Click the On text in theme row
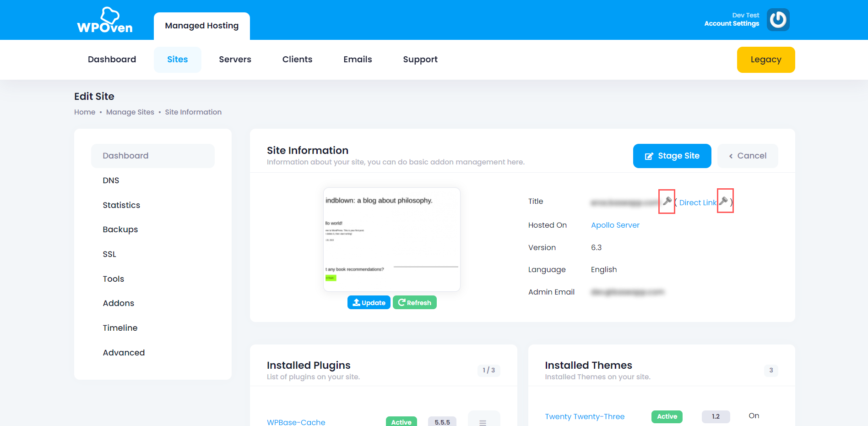Screen dimensions: 868x426 coord(754,415)
